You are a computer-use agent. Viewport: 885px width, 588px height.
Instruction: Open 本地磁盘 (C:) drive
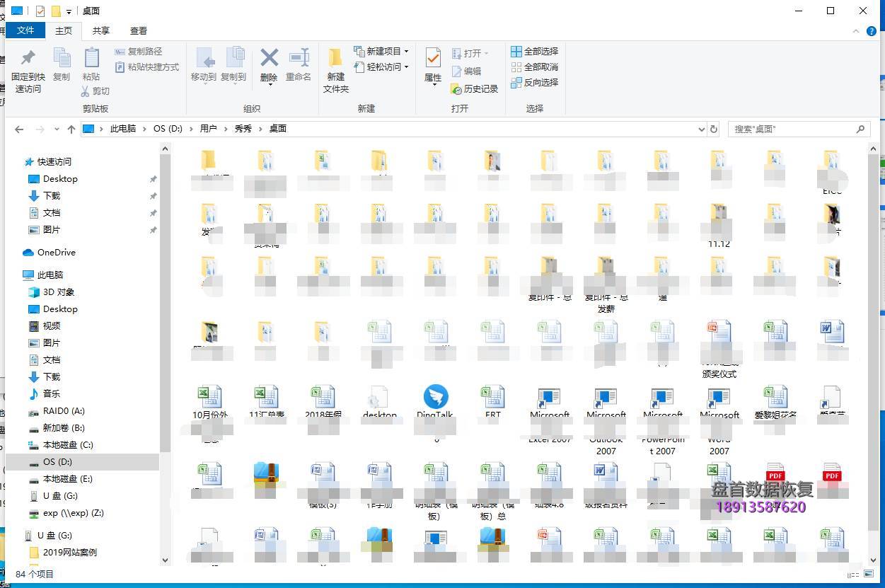(68, 445)
